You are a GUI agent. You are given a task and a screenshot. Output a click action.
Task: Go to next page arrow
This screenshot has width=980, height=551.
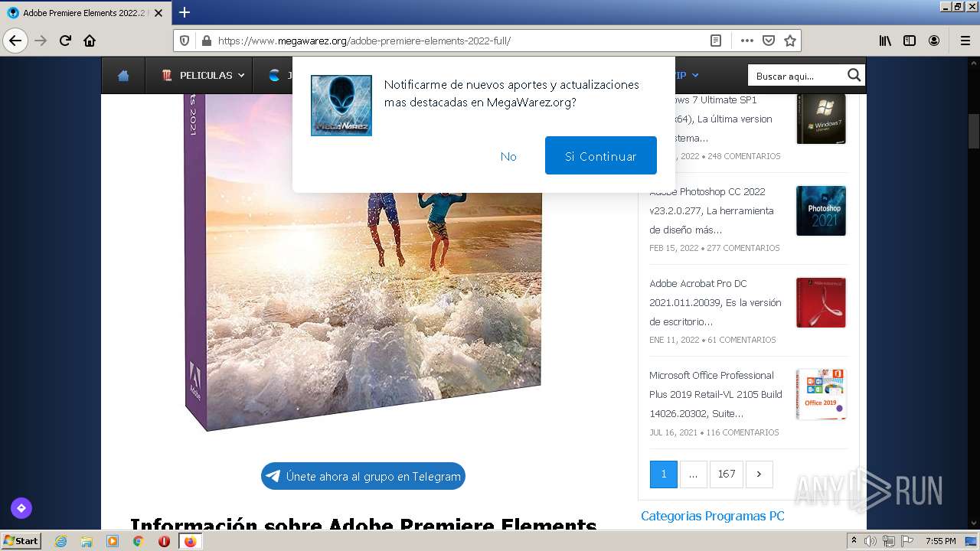759,474
